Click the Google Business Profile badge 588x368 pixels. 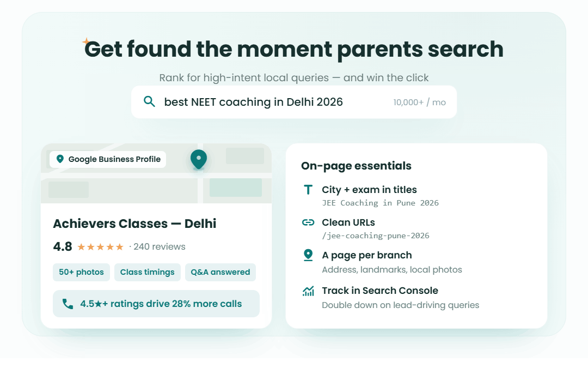point(108,159)
